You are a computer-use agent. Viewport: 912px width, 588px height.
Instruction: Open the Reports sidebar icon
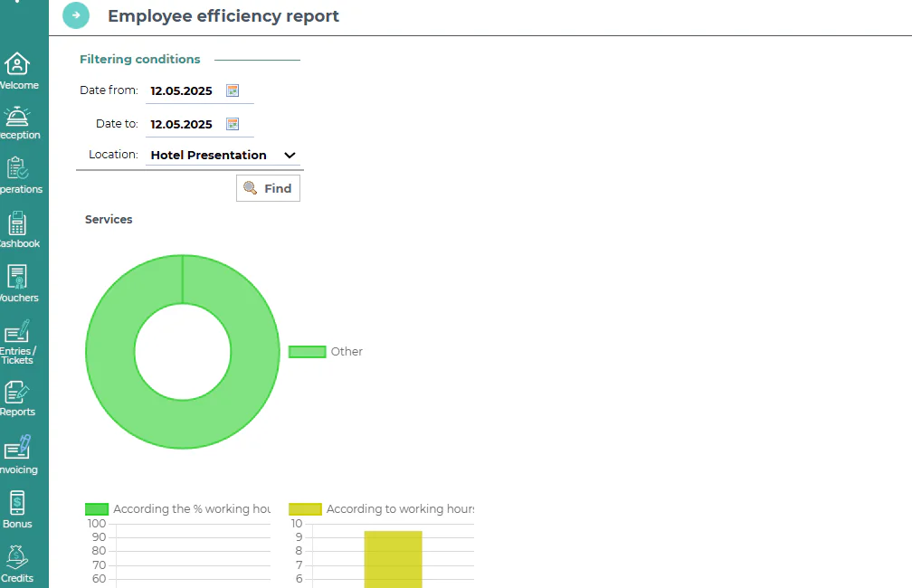point(17,393)
